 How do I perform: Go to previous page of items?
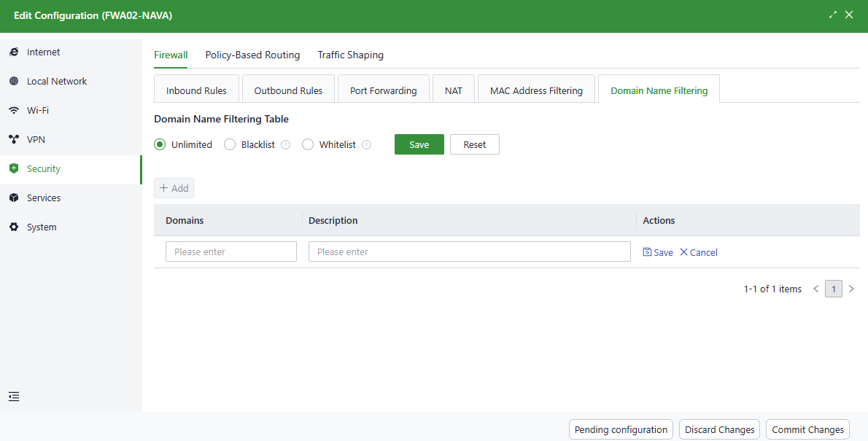coord(816,289)
